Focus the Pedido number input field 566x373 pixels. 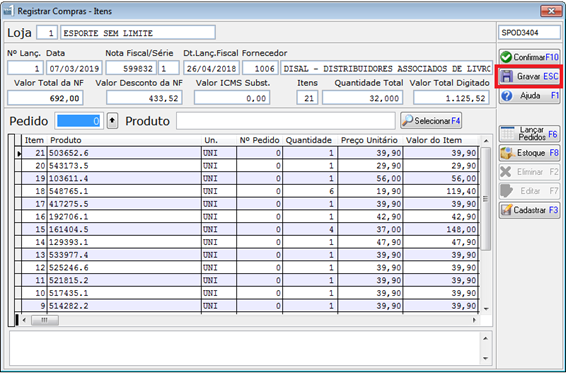pyautogui.click(x=79, y=121)
